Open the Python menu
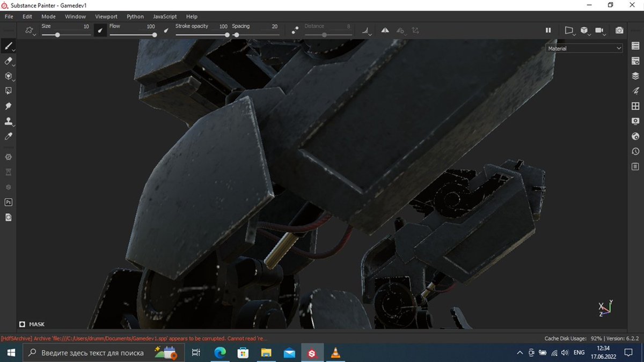644x362 pixels. [135, 17]
